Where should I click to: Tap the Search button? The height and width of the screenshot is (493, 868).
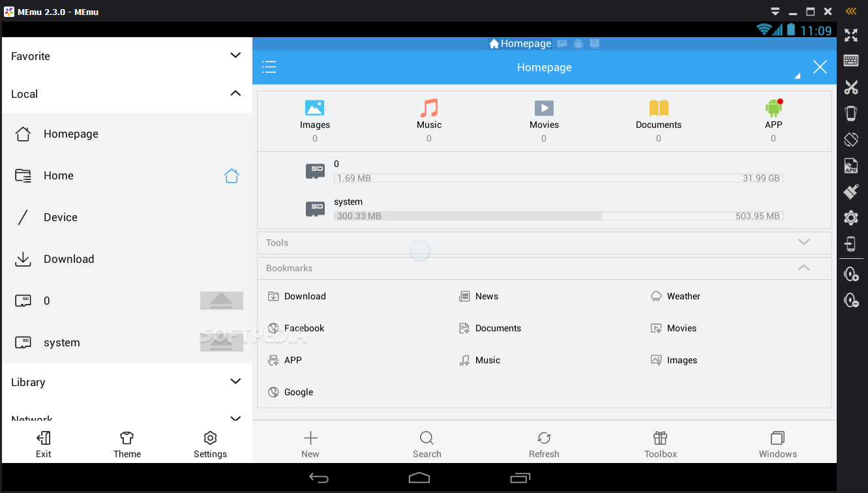(x=427, y=444)
